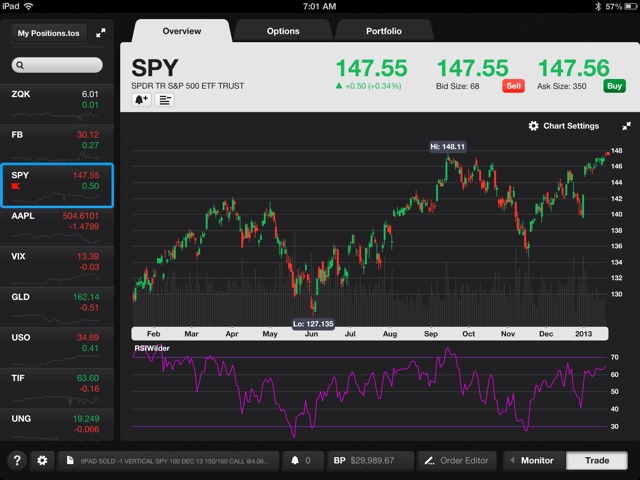Click the SPY last price 147.55

click(x=371, y=68)
